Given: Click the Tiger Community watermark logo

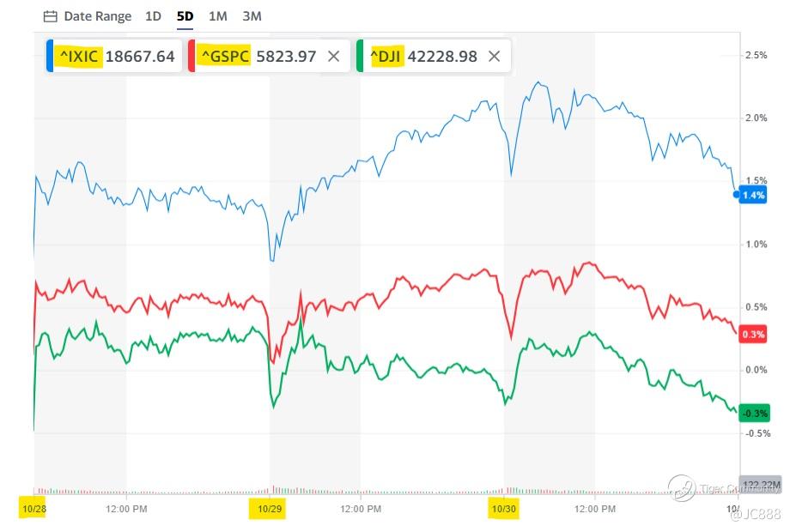Looking at the screenshot, I should [682, 487].
